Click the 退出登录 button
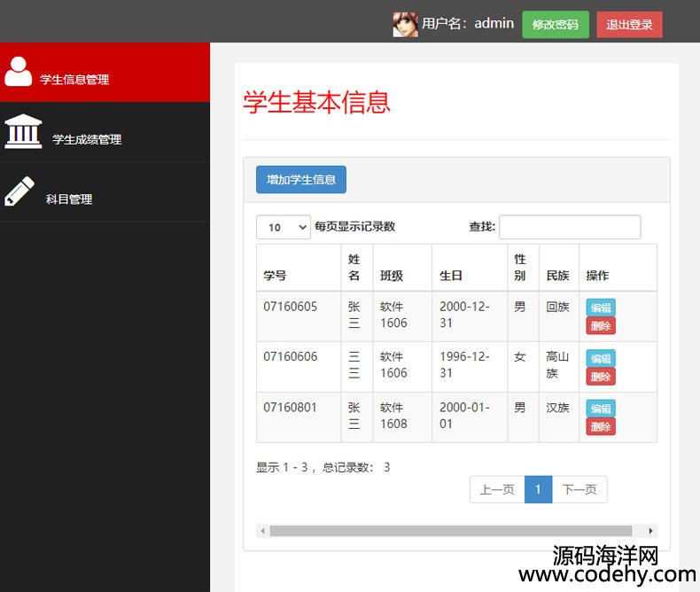The width and height of the screenshot is (700, 592). [x=629, y=25]
